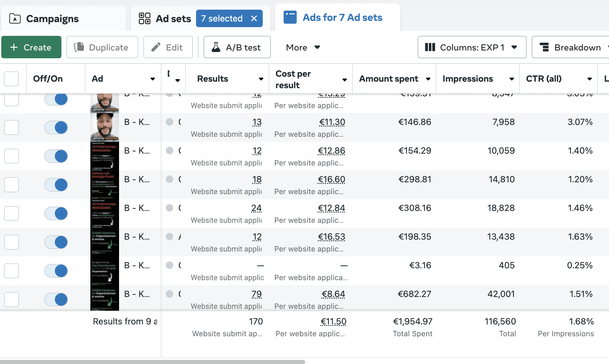609x364 pixels.
Task: Expand the Amount spent column dropdown
Action: pos(428,79)
